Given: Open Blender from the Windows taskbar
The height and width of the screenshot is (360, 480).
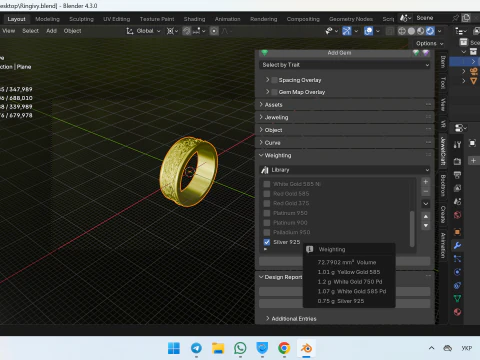Looking at the screenshot, I should [306, 348].
